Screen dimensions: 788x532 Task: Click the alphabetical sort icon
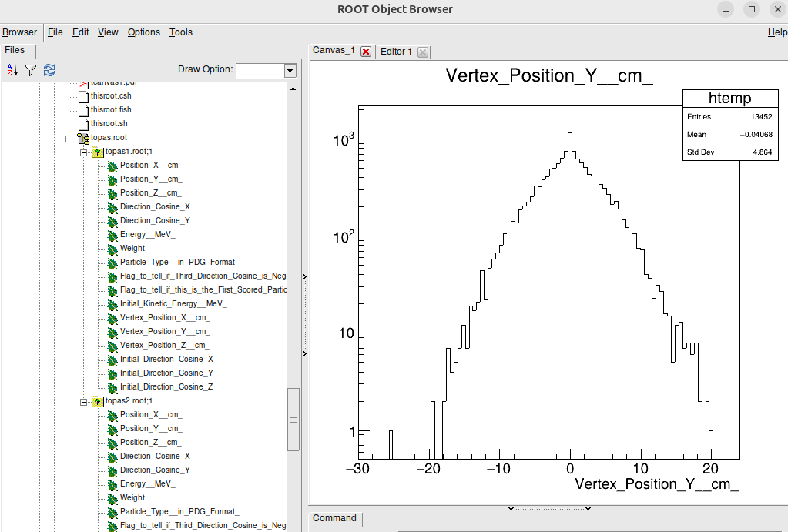pyautogui.click(x=12, y=70)
